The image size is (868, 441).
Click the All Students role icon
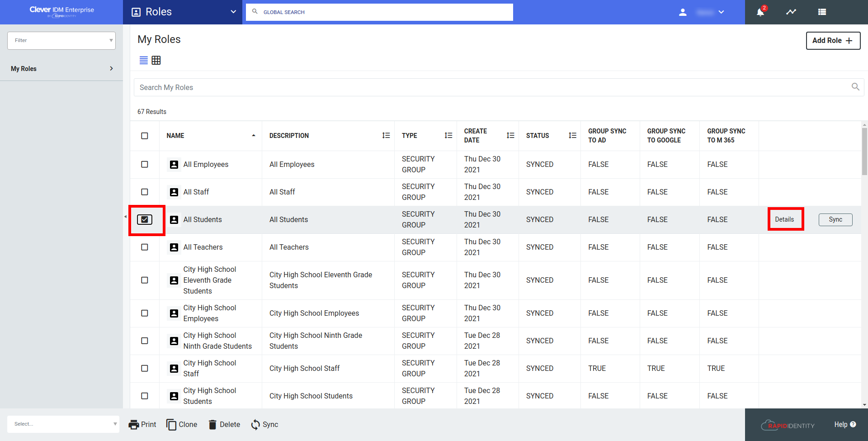[x=174, y=220]
